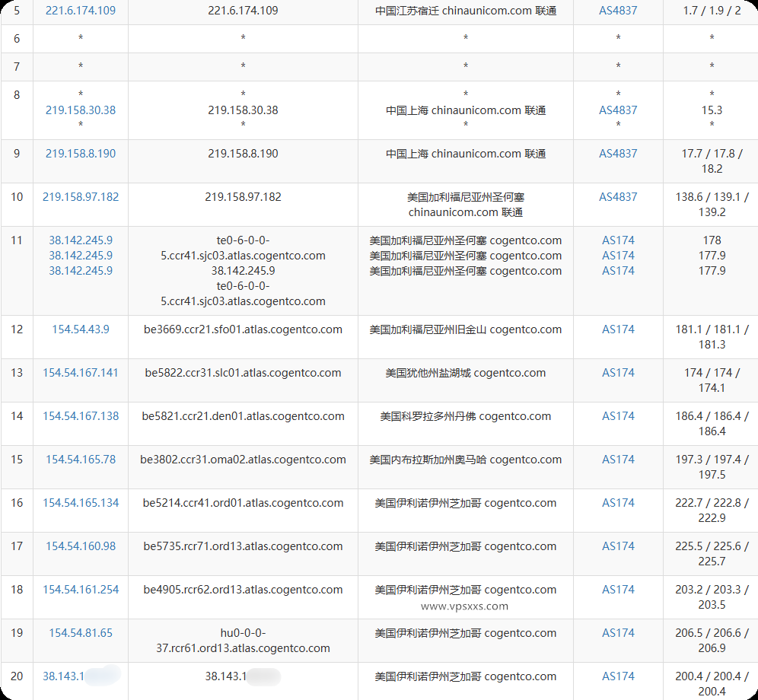Select hostname be5822.ccr31.slc01.atlas.cogentco.com
Screen dimensions: 758x700
(x=244, y=373)
